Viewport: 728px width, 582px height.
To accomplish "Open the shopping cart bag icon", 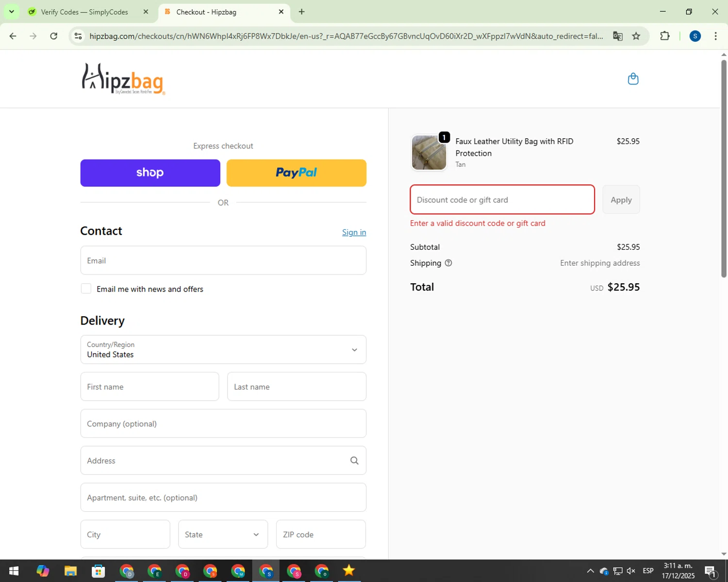I will (633, 79).
